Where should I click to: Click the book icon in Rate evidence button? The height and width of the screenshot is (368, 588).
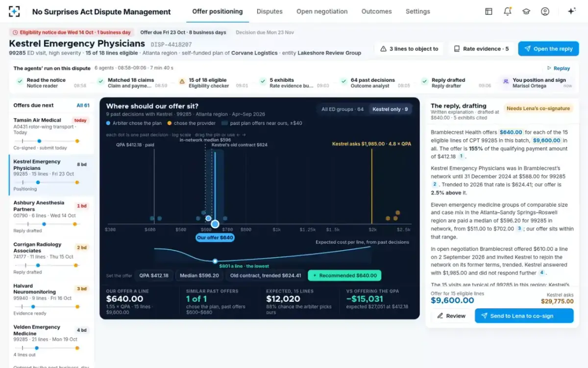tap(457, 49)
